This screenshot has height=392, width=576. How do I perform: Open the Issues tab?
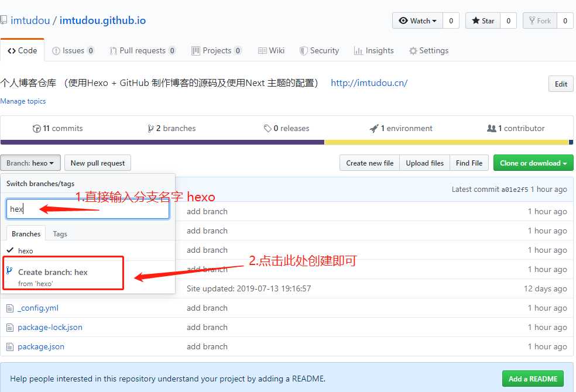pyautogui.click(x=73, y=51)
